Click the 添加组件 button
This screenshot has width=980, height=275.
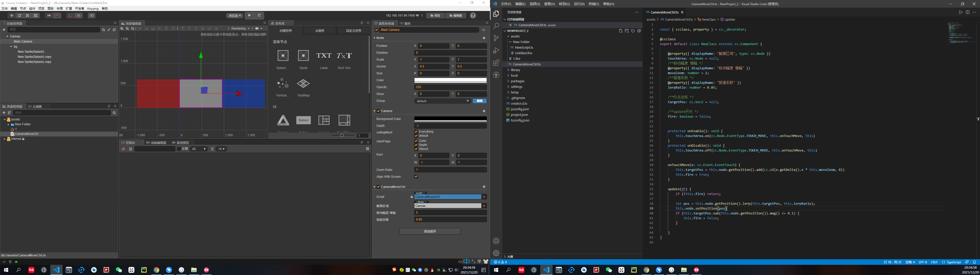pyautogui.click(x=430, y=231)
